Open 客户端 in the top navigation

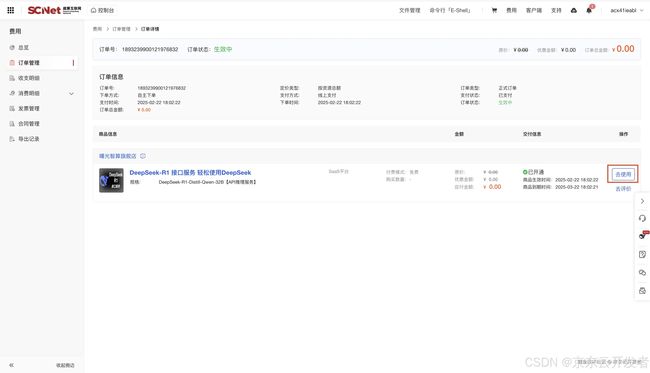coord(534,10)
